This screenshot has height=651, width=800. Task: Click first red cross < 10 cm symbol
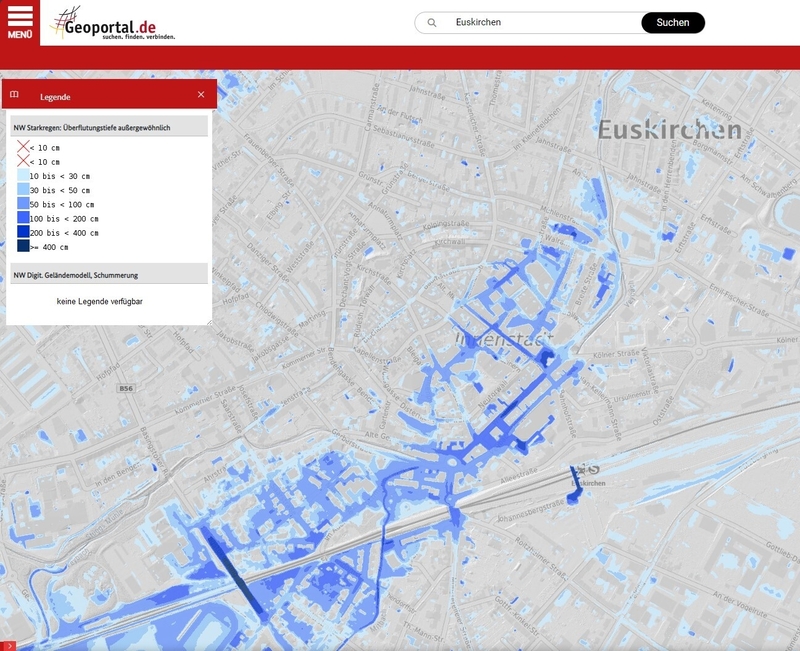[23, 147]
